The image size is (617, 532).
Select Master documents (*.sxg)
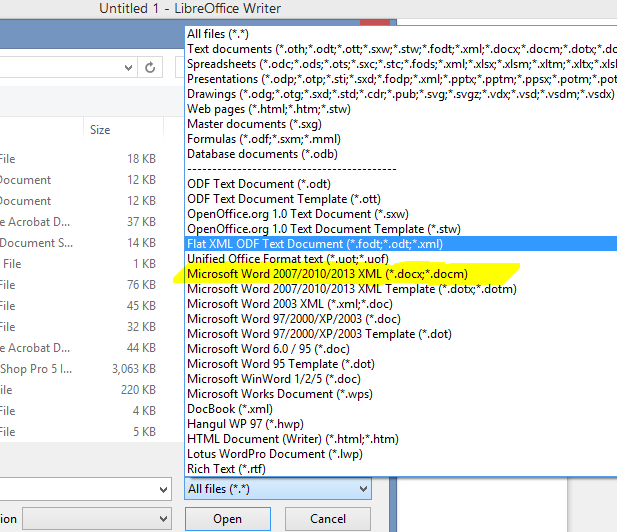pyautogui.click(x=401, y=124)
